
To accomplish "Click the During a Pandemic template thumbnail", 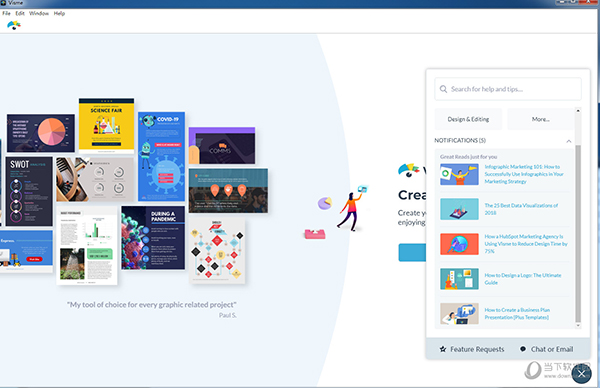I will click(153, 238).
